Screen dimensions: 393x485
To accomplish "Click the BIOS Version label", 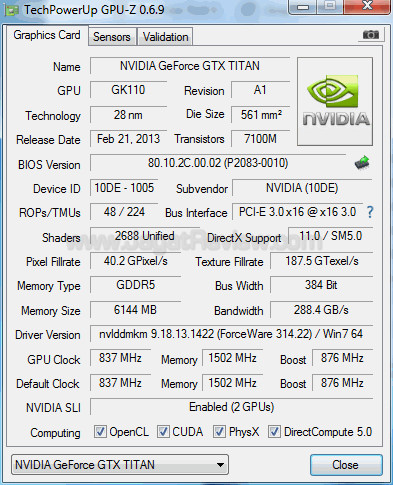I will click(x=49, y=165).
